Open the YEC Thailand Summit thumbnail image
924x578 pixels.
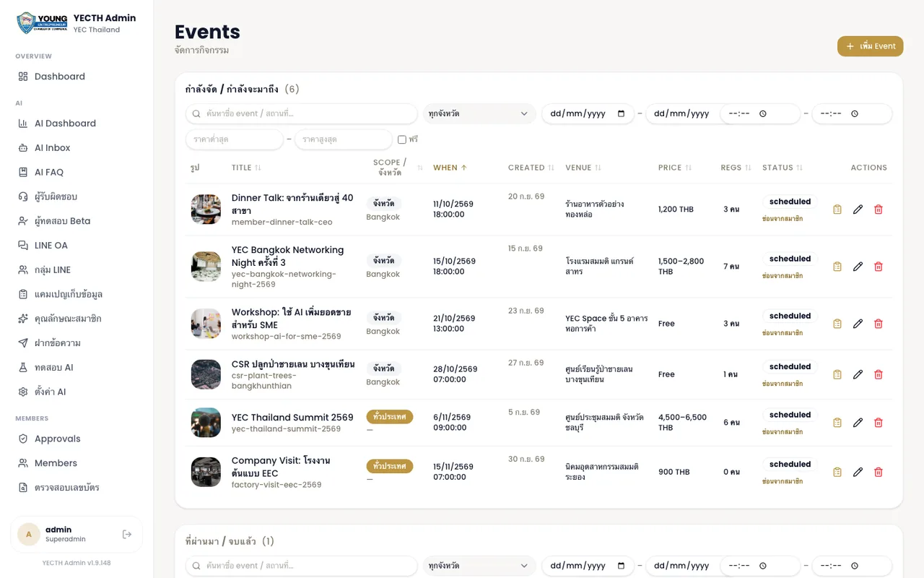(206, 423)
